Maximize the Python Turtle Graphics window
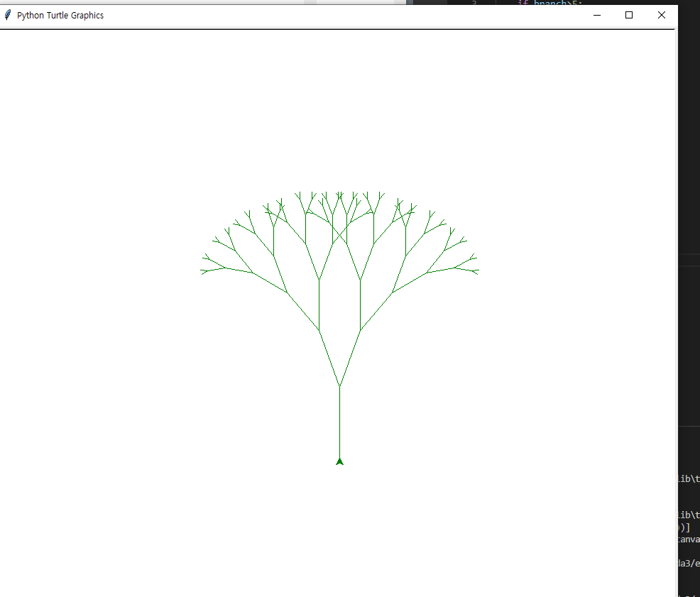Screen dimensions: 700x597 [629, 15]
